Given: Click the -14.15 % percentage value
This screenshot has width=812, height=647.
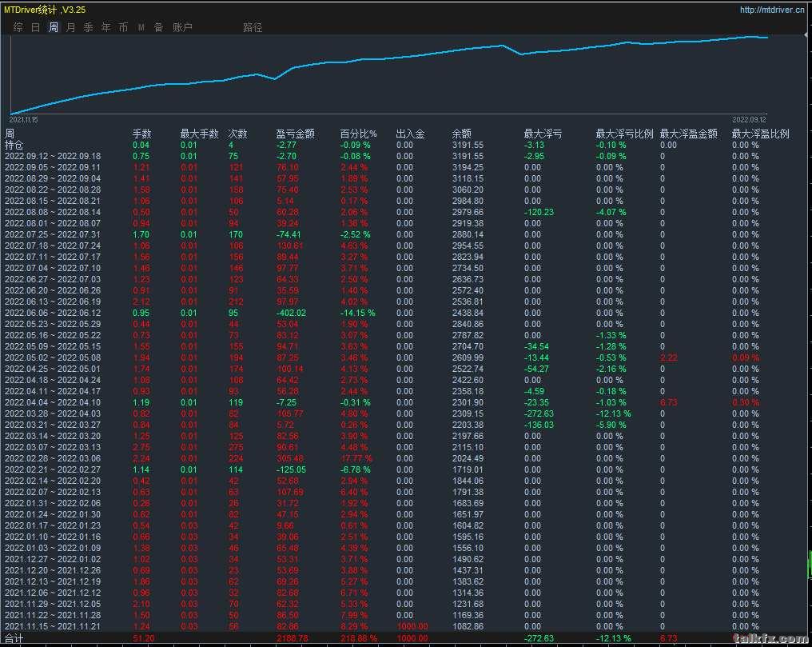Looking at the screenshot, I should pos(357,313).
